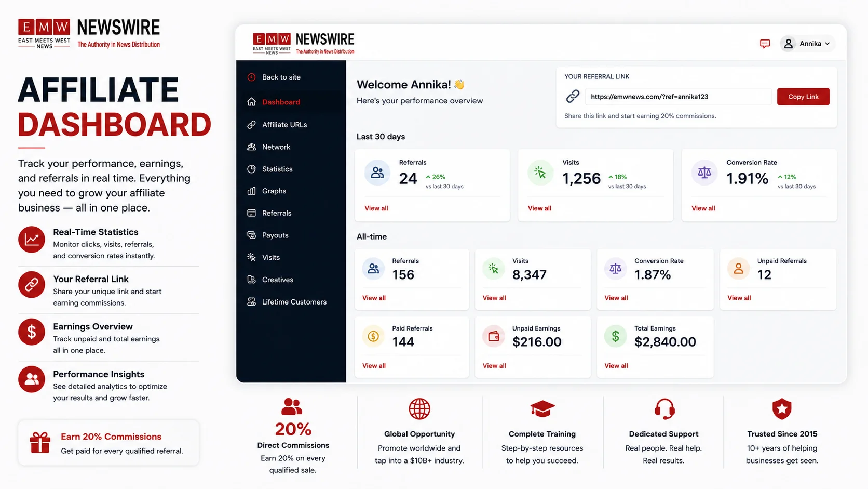
Task: View all for Unpaid Earnings $216.00
Action: [x=494, y=366]
